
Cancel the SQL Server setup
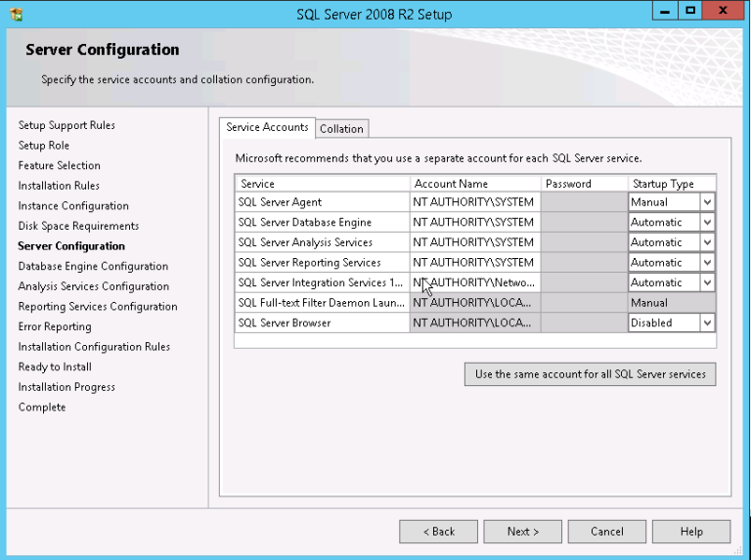(607, 532)
